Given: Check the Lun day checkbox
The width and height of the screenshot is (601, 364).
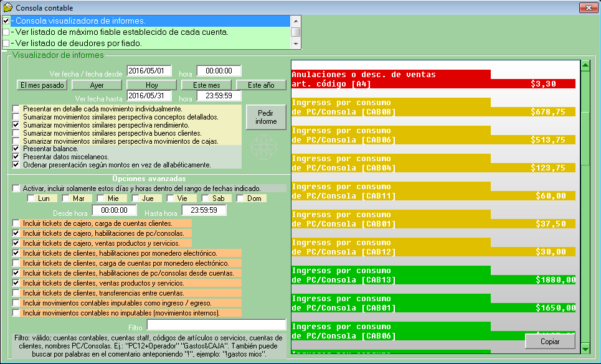Looking at the screenshot, I should tap(31, 198).
